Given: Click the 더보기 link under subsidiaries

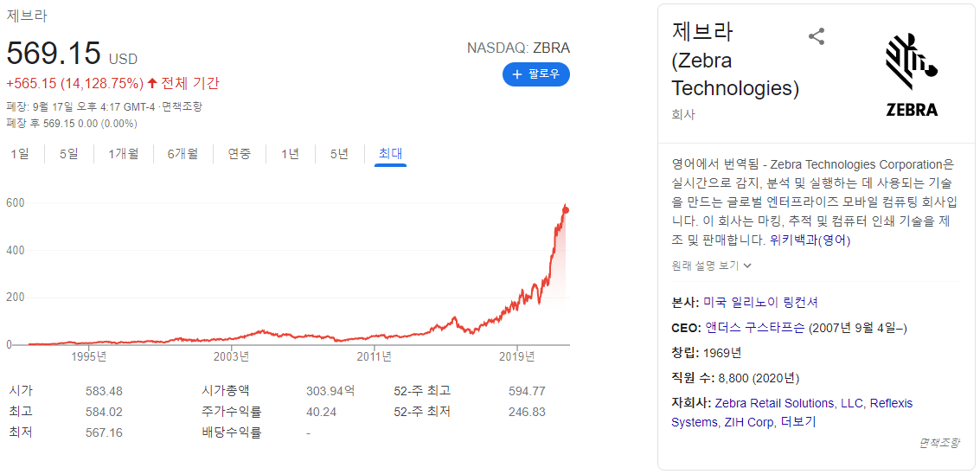Looking at the screenshot, I should tap(798, 422).
